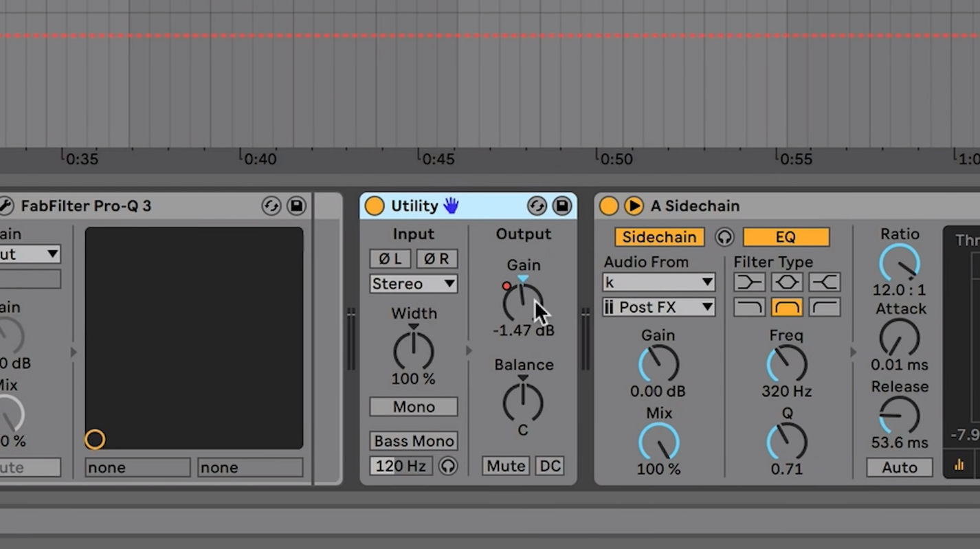
Task: Click the sidechain EQ Q knob
Action: click(x=787, y=442)
